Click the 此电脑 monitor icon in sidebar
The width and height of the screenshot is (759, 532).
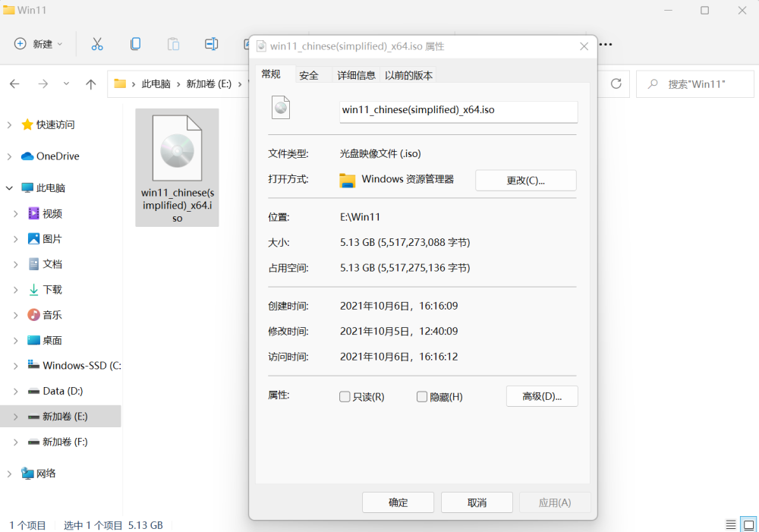[x=27, y=187]
